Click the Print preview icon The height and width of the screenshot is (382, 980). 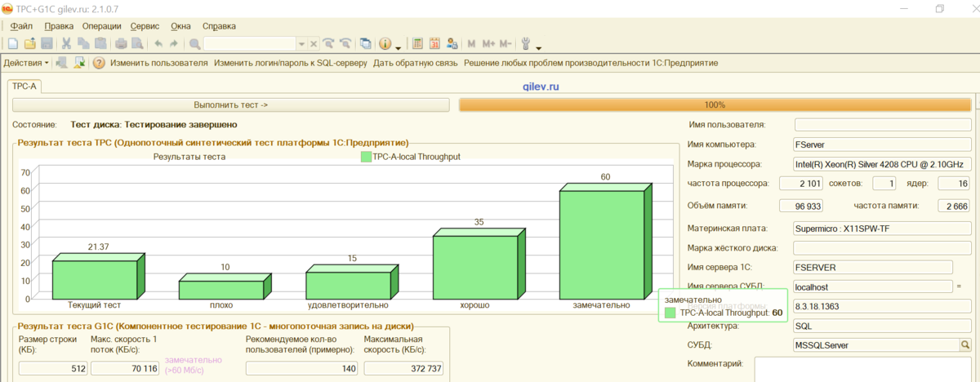coord(136,43)
